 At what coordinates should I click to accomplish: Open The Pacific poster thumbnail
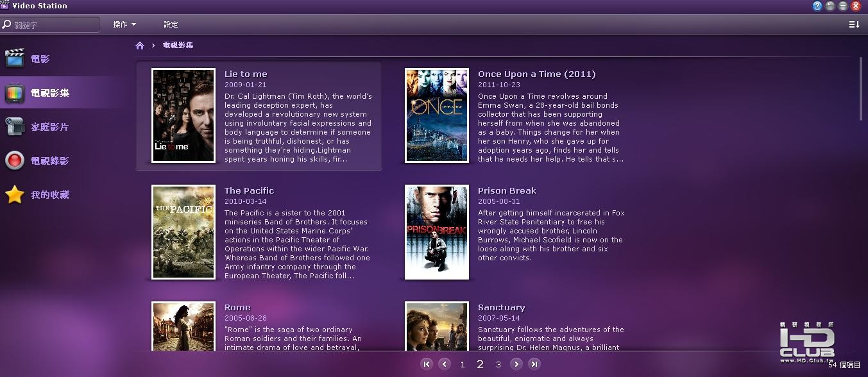click(183, 232)
